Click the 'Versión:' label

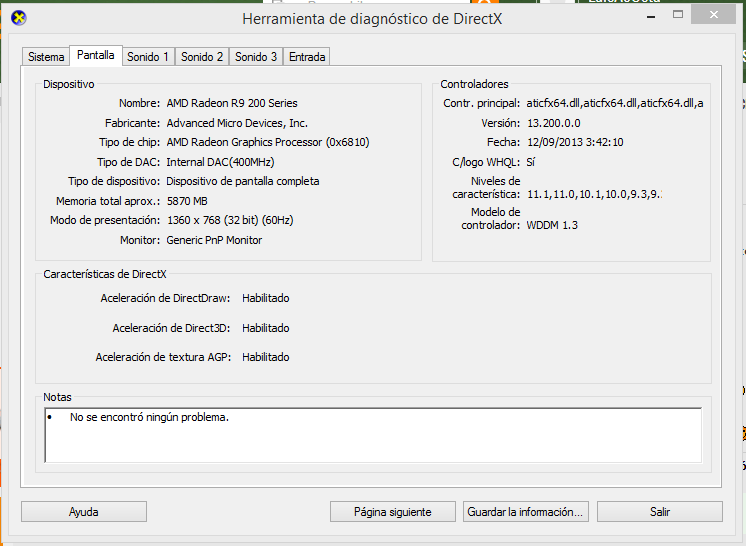click(x=501, y=123)
